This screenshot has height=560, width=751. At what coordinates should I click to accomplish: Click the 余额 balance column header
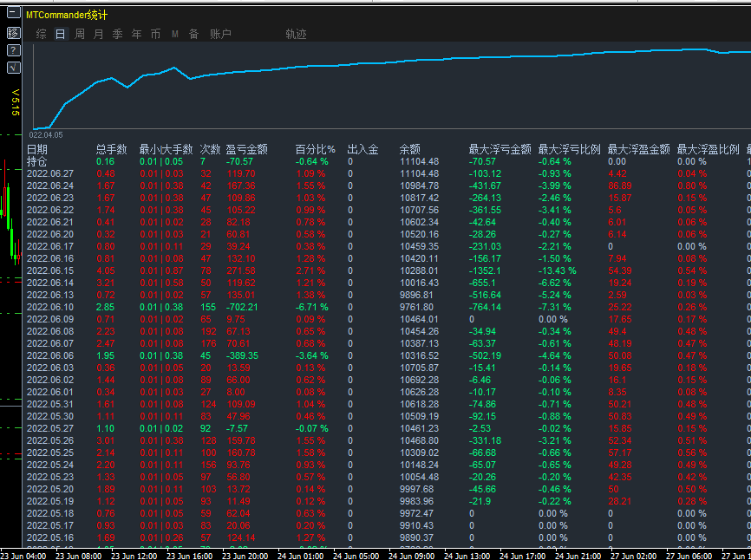[x=410, y=149]
